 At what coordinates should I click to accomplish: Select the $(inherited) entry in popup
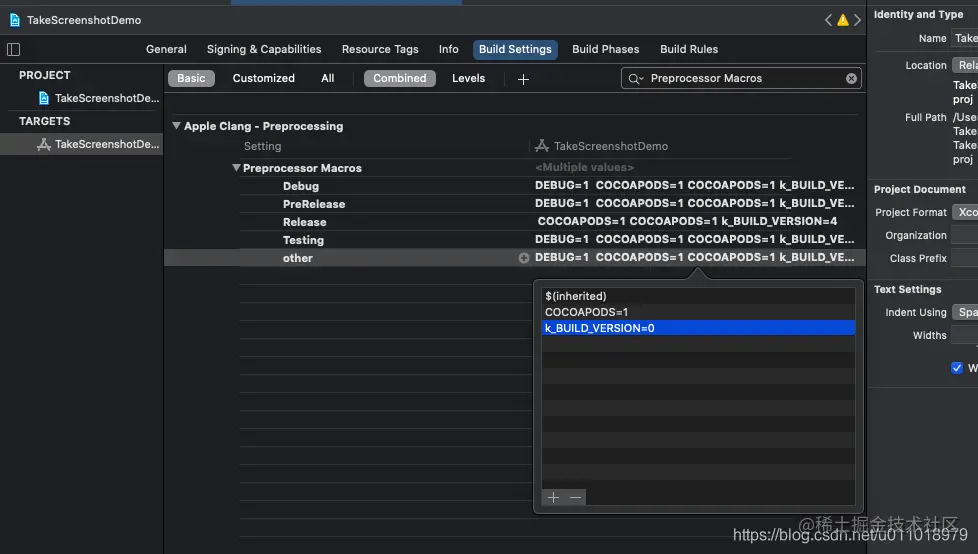(698, 296)
